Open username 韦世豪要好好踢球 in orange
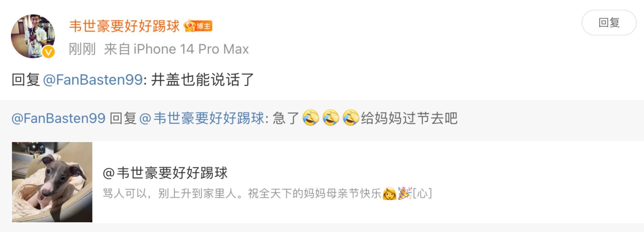The width and height of the screenshot is (644, 232). click(x=124, y=26)
